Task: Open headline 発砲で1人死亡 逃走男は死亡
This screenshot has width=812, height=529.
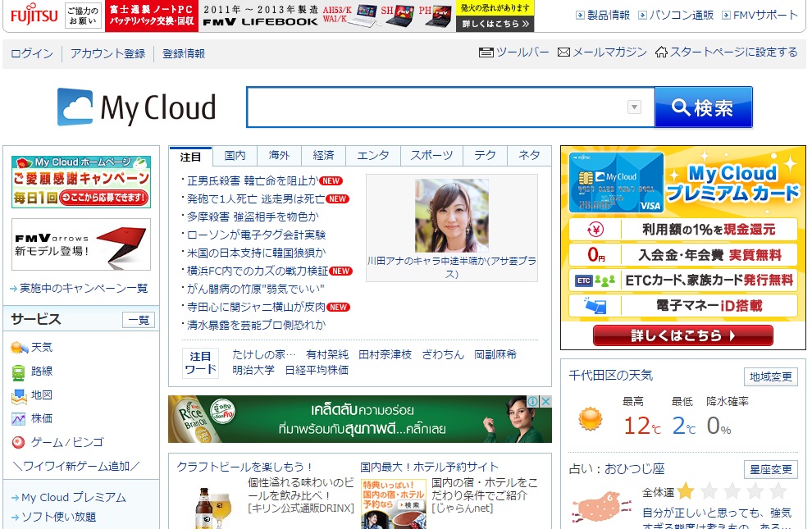Action: (256, 198)
